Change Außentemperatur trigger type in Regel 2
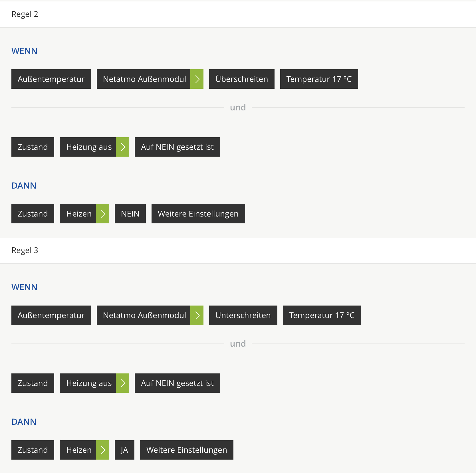The height and width of the screenshot is (473, 476). click(x=51, y=79)
